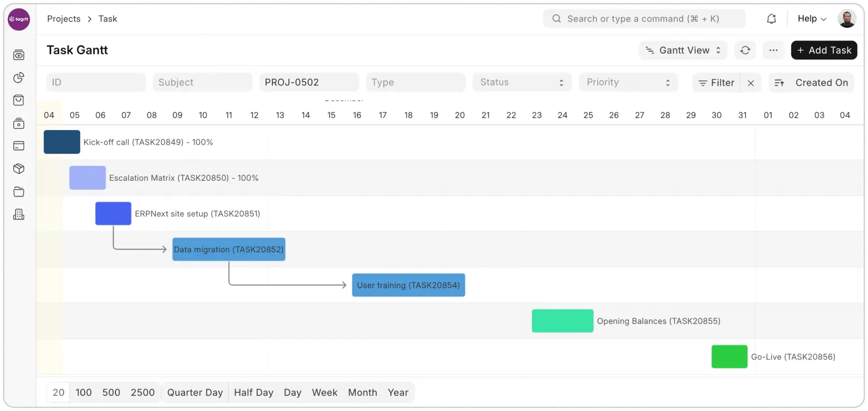Click the Add Task button
Image resolution: width=868 pixels, height=411 pixels.
point(824,50)
